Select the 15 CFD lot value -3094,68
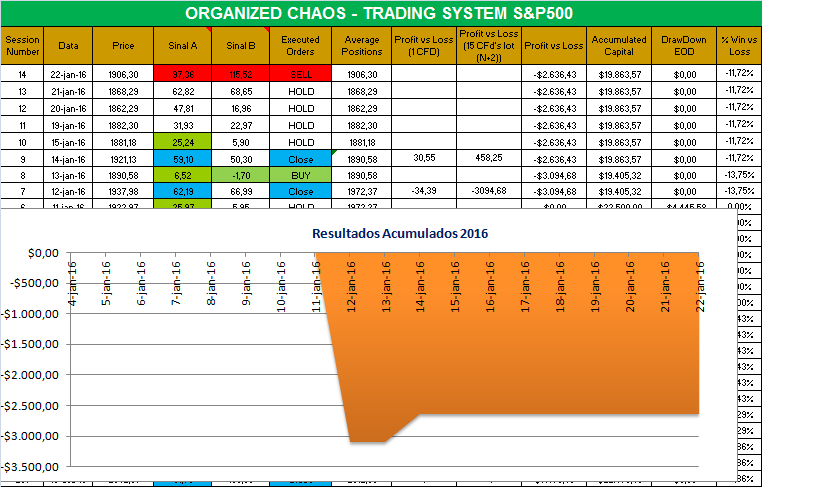This screenshot has height=487, width=819. pyautogui.click(x=489, y=191)
